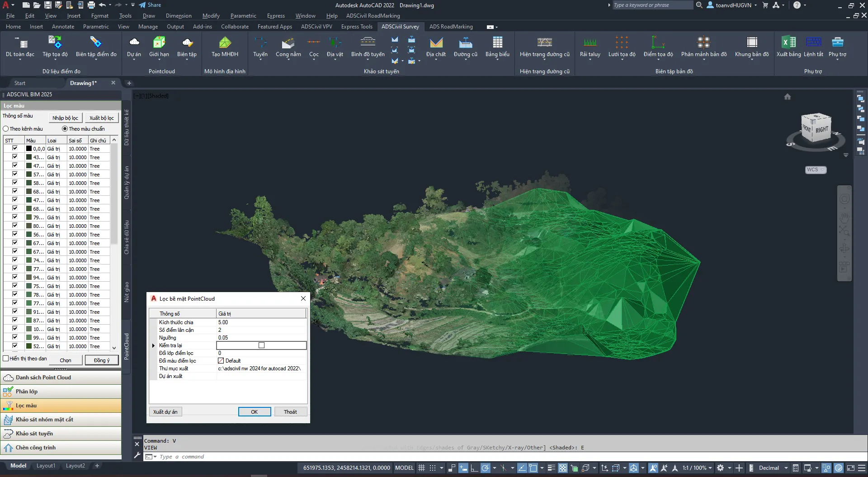
Task: Switch to the ADS RoadMarking ribbon tab
Action: click(x=451, y=27)
